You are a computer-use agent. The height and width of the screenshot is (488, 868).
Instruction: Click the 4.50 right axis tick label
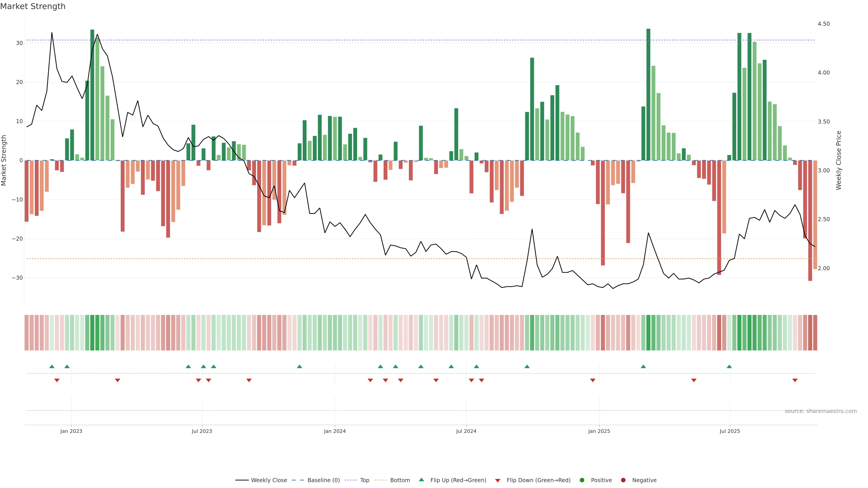[x=823, y=24]
